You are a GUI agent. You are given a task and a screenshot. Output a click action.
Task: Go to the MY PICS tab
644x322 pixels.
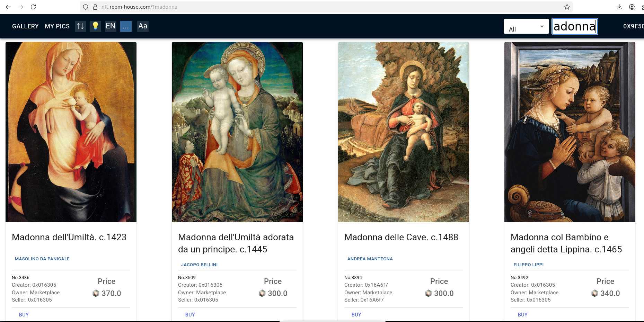[x=57, y=26]
